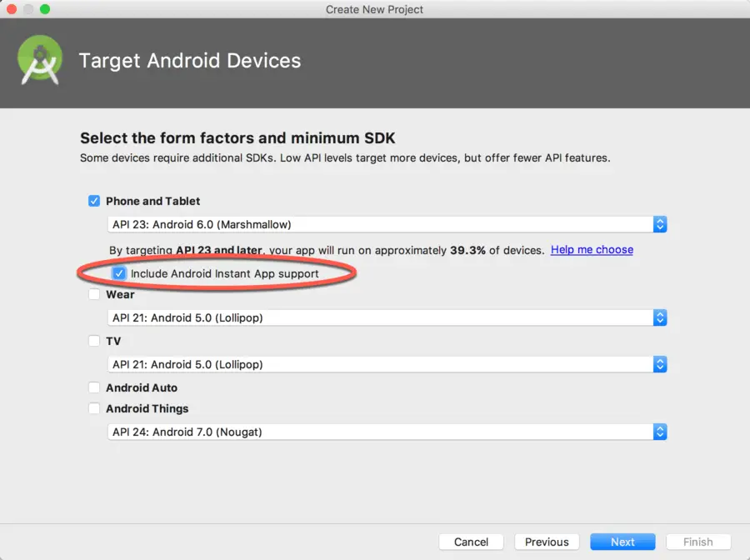Click the disabled Finish button

(697, 542)
